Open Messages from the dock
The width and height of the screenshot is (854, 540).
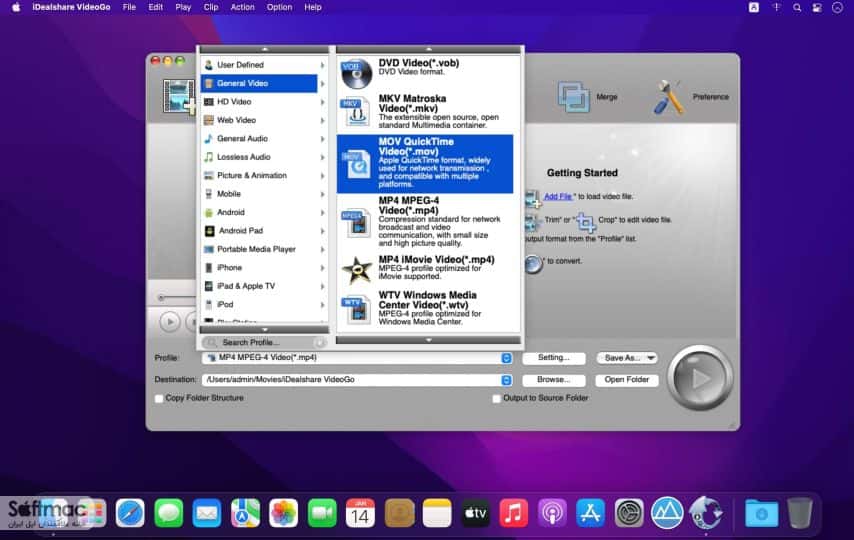168,513
